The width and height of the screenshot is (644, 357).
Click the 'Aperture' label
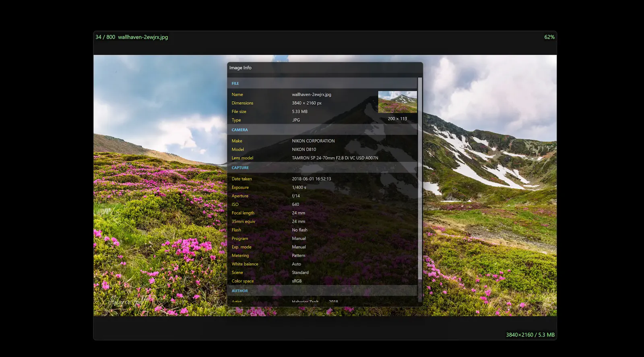point(240,196)
